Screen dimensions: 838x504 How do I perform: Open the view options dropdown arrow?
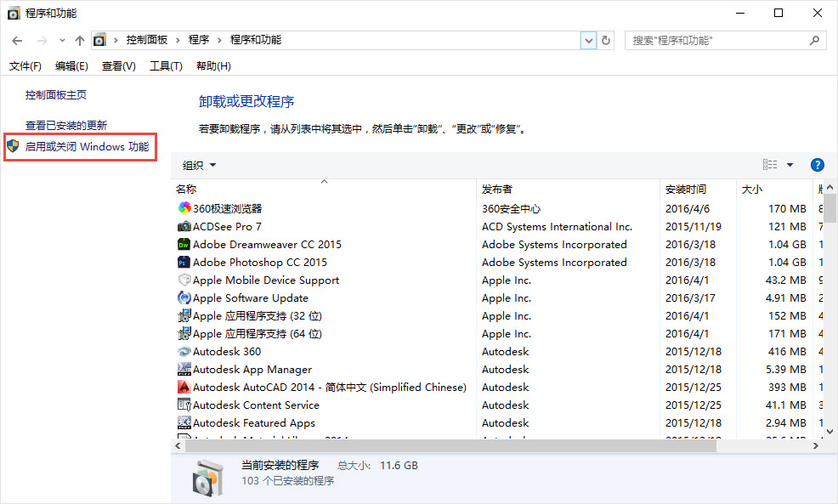pyautogui.click(x=790, y=165)
